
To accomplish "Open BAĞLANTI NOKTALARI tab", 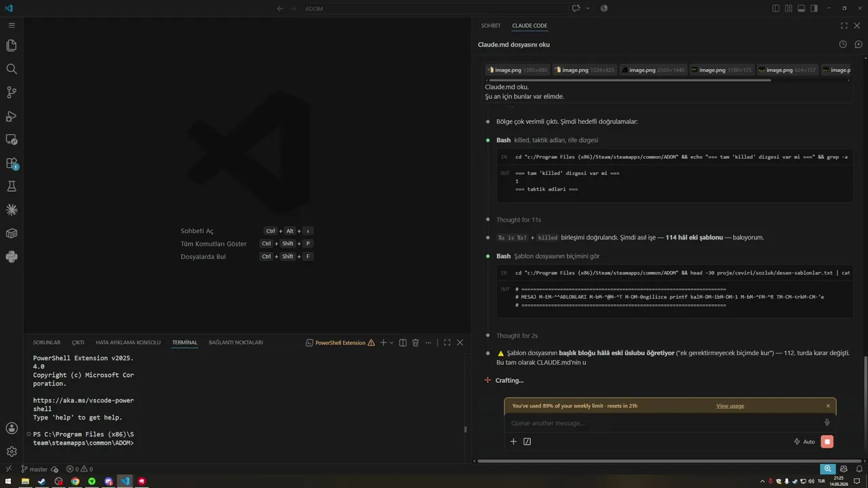I will coord(236,342).
